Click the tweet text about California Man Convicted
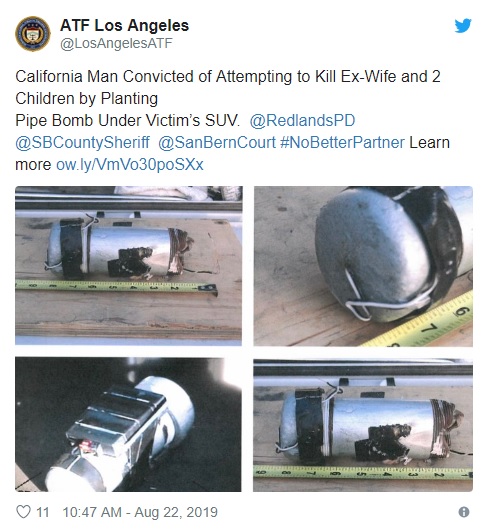Screen dimensions: 492x531 (x=232, y=121)
